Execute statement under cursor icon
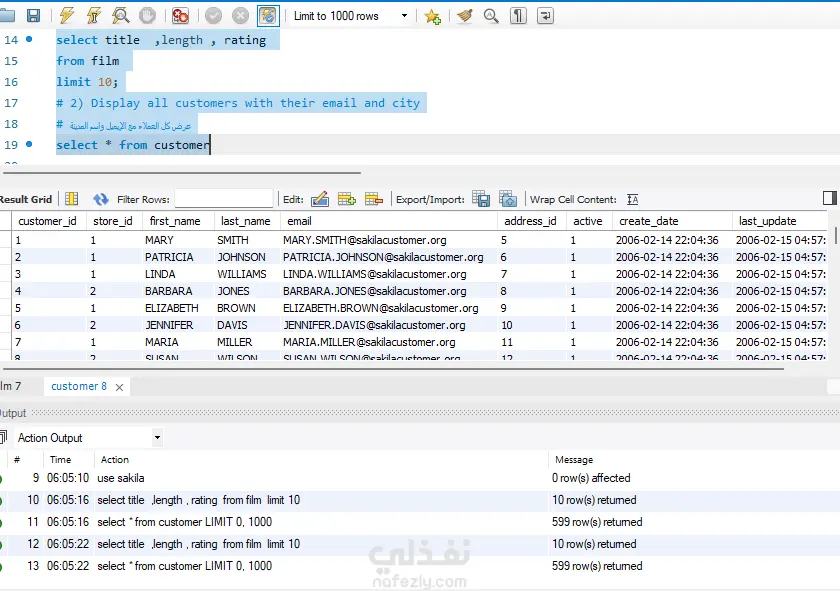 point(93,16)
